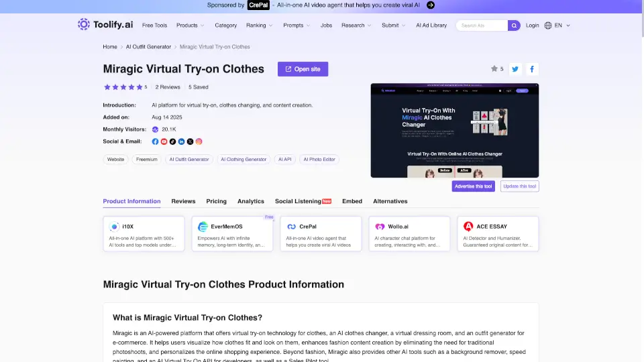Click the five-star rating icons

[x=123, y=87]
